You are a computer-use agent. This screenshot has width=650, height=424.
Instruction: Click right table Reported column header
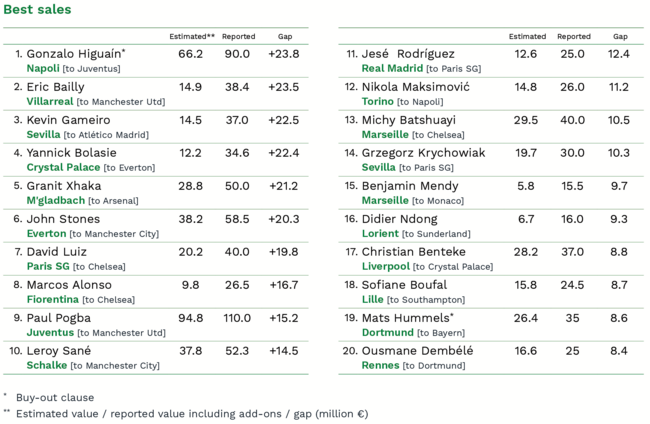574,36
